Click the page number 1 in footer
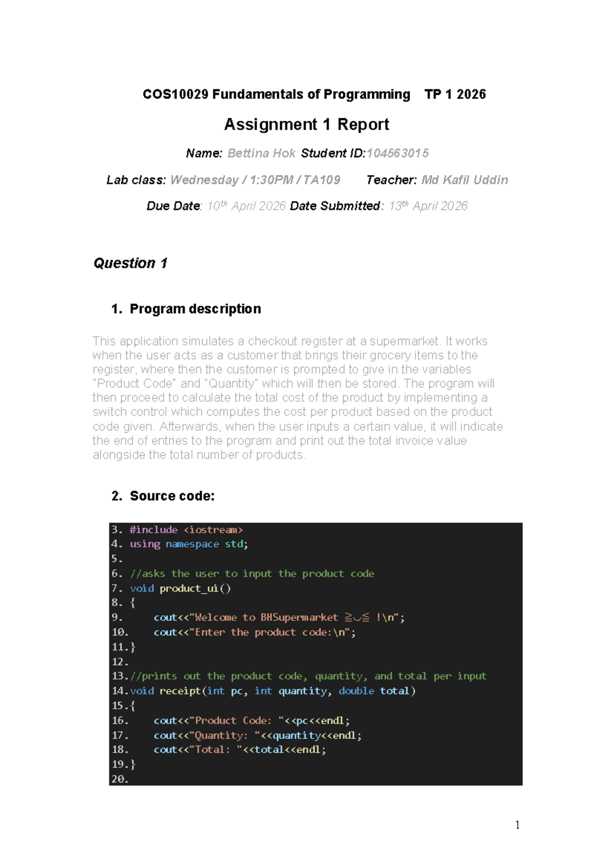 click(517, 824)
